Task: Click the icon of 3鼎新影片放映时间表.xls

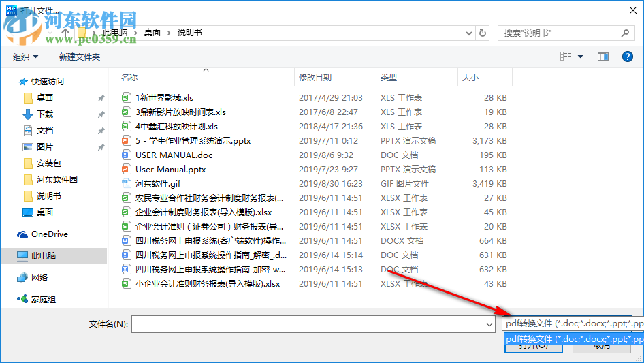Action: pos(126,112)
